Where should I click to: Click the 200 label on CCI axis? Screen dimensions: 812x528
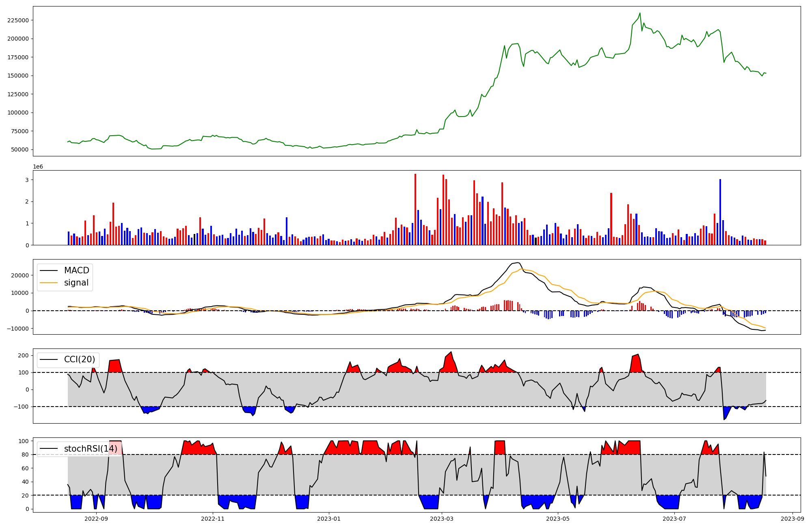pos(24,355)
